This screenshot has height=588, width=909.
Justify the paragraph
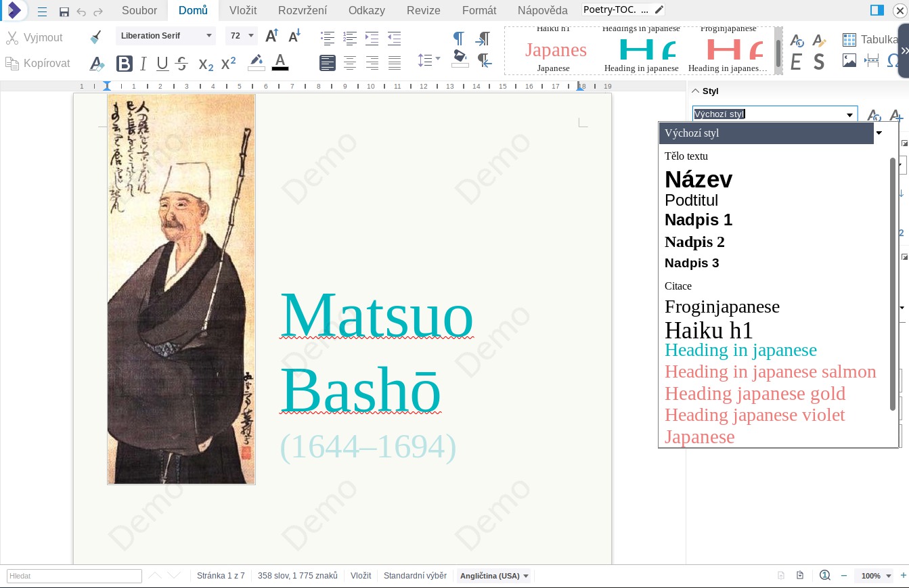395,63
